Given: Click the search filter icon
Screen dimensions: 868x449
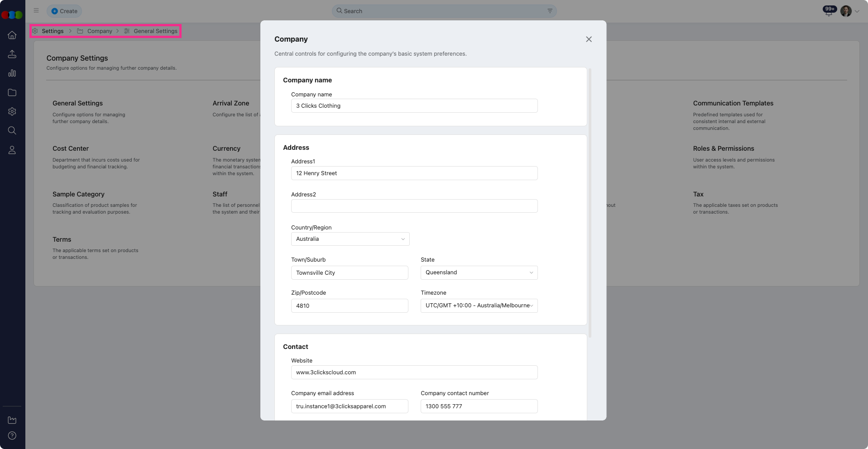Looking at the screenshot, I should click(550, 11).
